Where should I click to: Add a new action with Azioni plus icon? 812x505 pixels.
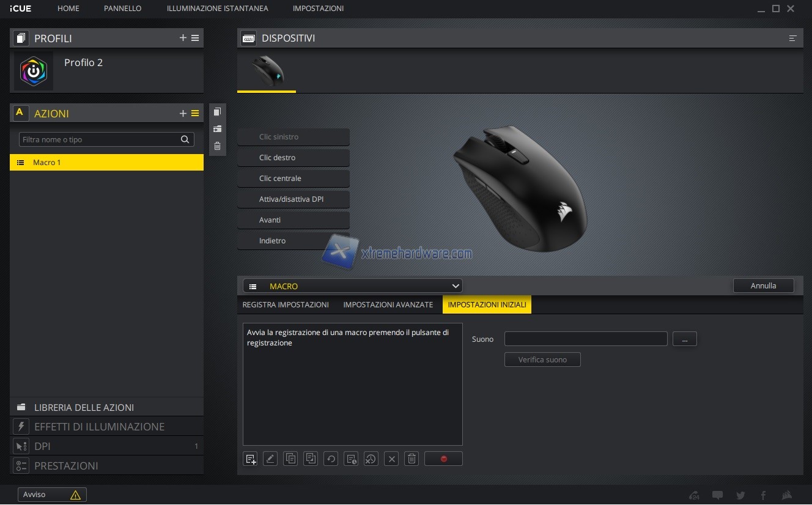coord(183,113)
